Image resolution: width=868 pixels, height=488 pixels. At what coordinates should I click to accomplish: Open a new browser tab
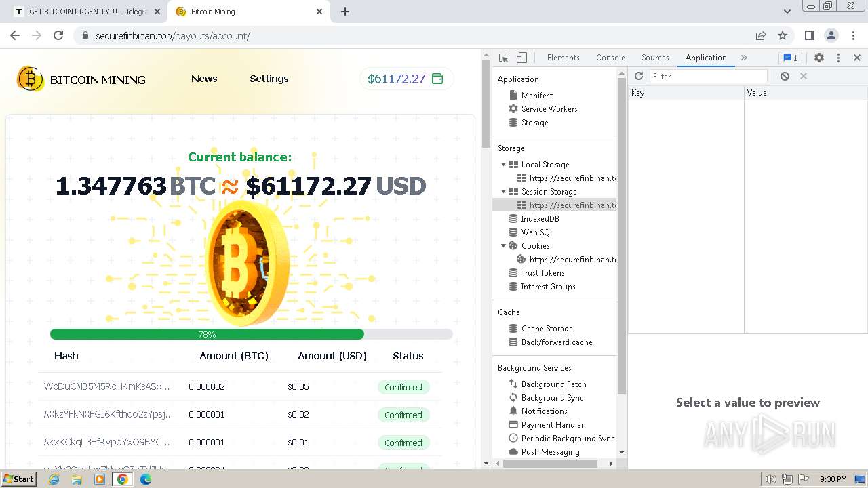[345, 12]
